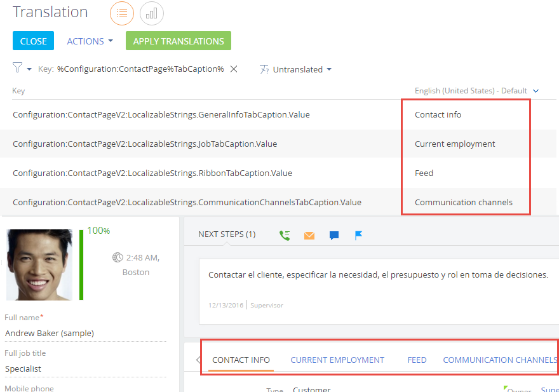Click the email envelope icon
This screenshot has width=559, height=392.
309,235
